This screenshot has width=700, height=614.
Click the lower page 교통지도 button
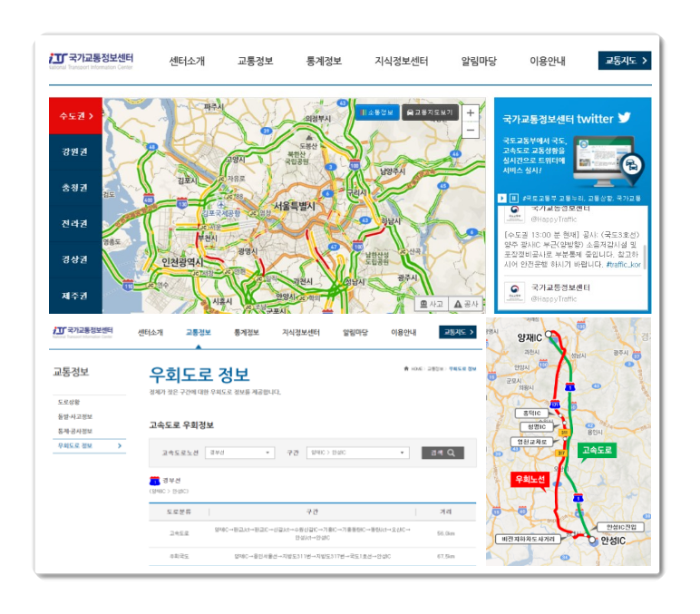458,332
